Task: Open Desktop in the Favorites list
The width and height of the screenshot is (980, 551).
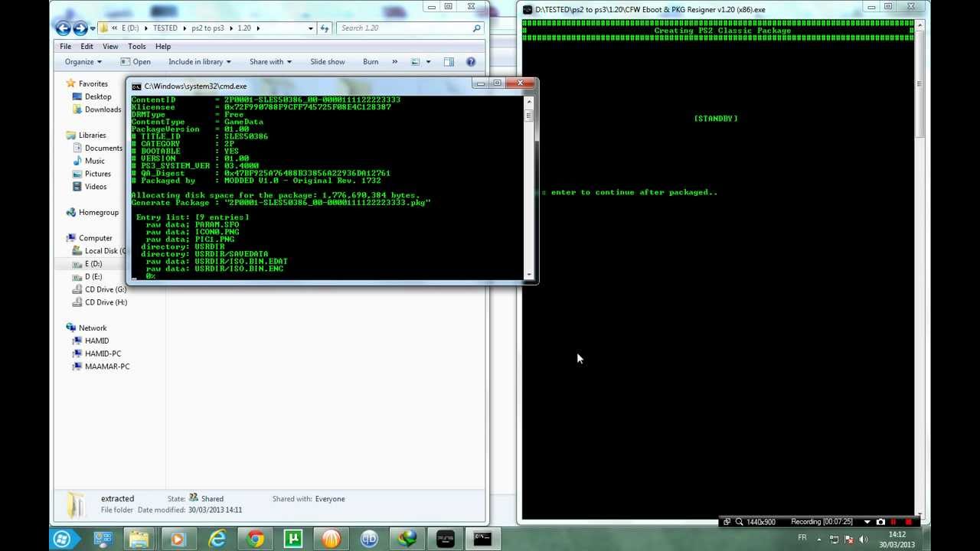Action: pos(98,96)
